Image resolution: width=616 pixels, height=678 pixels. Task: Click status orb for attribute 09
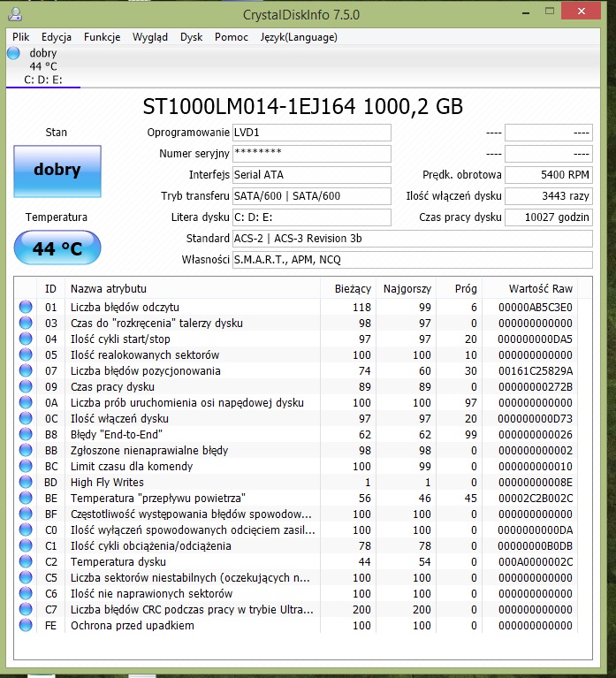tap(26, 386)
